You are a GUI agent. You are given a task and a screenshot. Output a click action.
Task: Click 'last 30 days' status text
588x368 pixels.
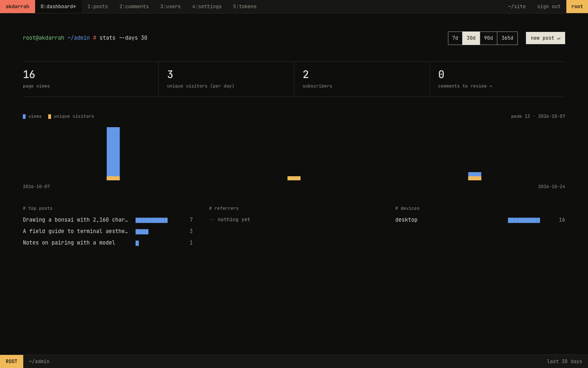[x=564, y=361]
